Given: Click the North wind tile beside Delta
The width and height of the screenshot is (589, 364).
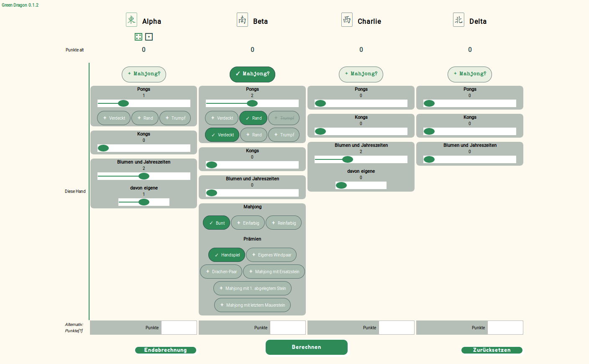Looking at the screenshot, I should click(458, 20).
